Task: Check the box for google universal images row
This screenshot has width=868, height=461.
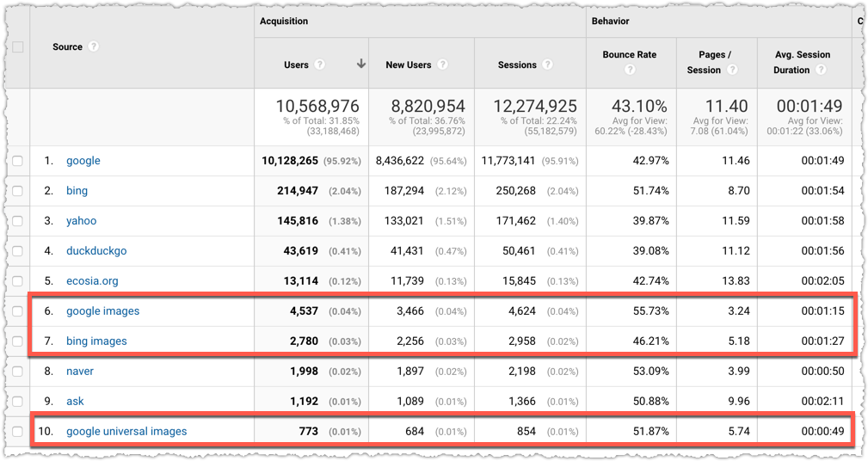Action: coord(18,432)
